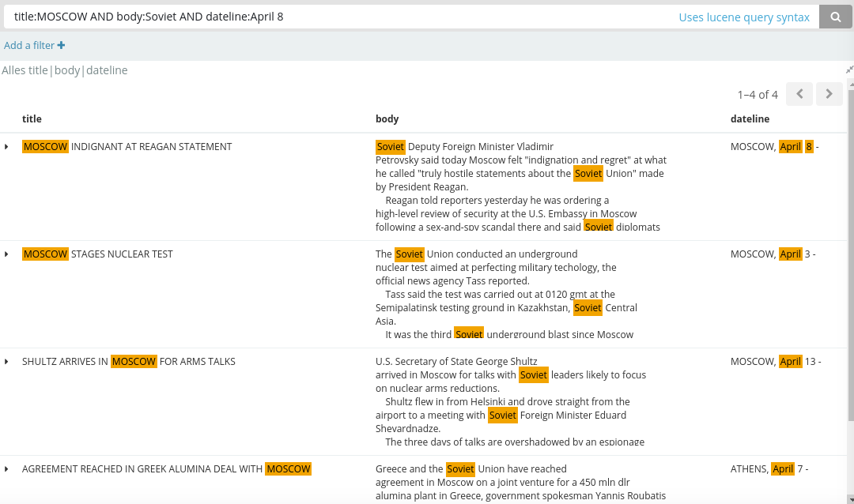
Task: Click into the lucene query search field
Action: coord(340,17)
